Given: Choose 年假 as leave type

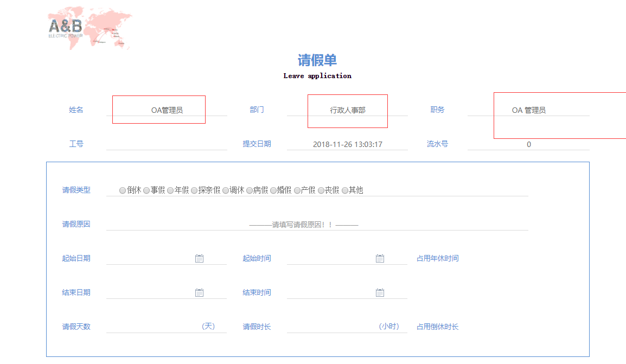Looking at the screenshot, I should coord(170,190).
